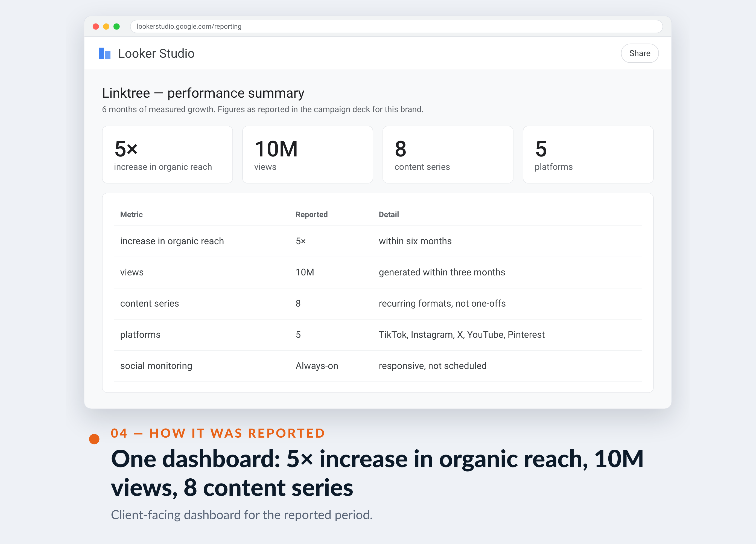This screenshot has width=756, height=544.
Task: Click 'Client-facing dashboard for the reported period' caption
Action: [x=242, y=515]
